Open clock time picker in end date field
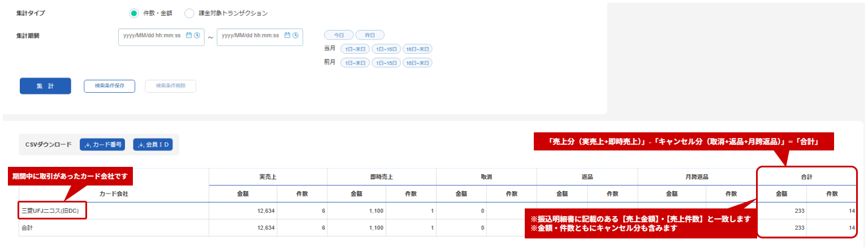868x250 pixels. pyautogui.click(x=295, y=35)
